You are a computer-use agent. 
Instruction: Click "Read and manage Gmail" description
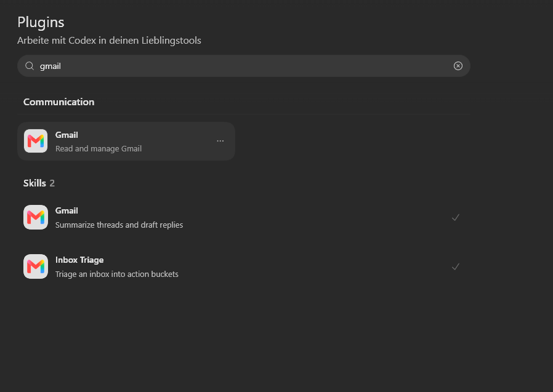pos(99,149)
